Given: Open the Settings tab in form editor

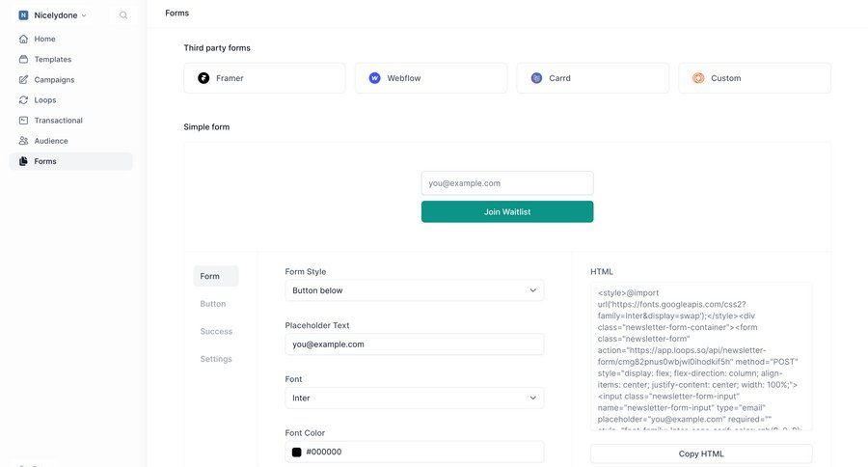Looking at the screenshot, I should pos(216,359).
